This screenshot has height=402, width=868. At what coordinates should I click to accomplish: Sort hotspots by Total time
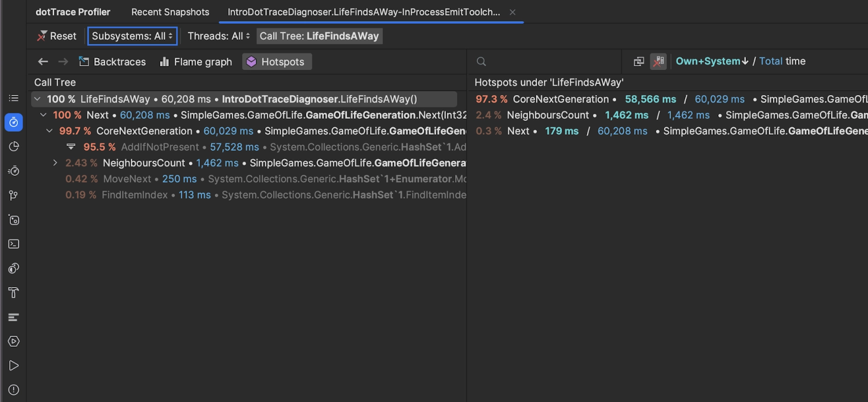pos(770,61)
